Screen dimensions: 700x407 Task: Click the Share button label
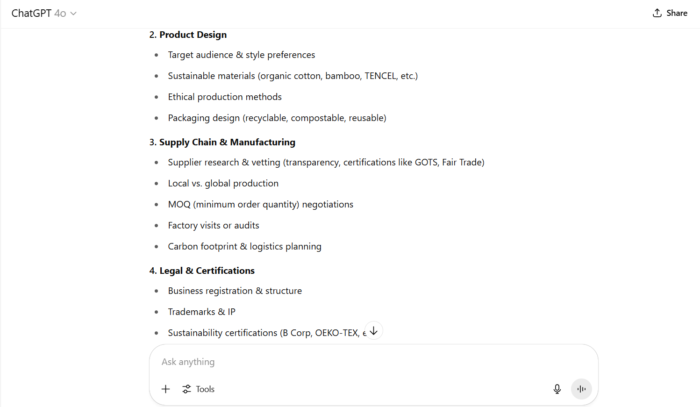677,13
